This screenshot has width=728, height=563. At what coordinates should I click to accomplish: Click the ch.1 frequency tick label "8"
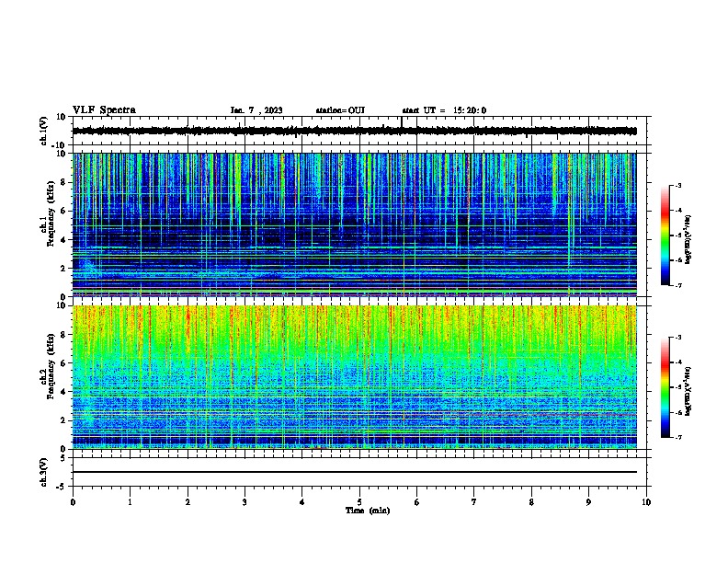pos(63,182)
